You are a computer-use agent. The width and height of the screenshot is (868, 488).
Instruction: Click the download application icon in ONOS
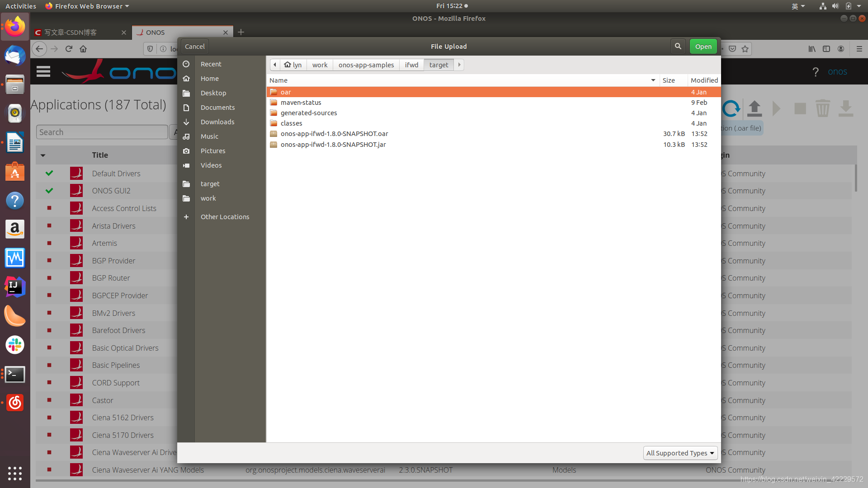pyautogui.click(x=846, y=108)
